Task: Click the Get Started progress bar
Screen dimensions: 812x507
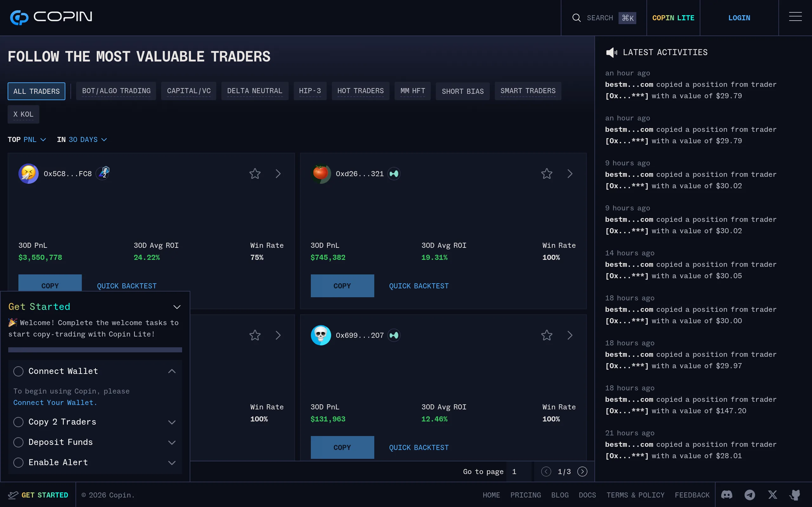Action: [x=95, y=350]
